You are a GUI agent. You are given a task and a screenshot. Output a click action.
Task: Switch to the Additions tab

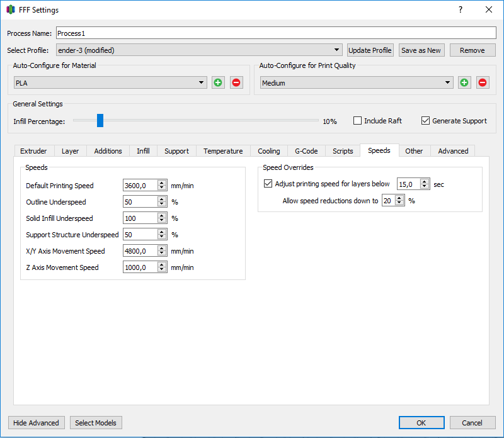point(108,151)
